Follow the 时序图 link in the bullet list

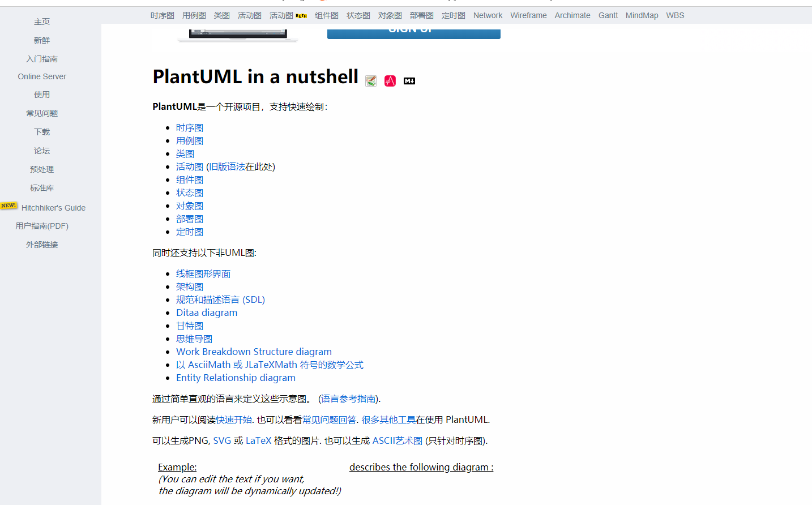190,128
